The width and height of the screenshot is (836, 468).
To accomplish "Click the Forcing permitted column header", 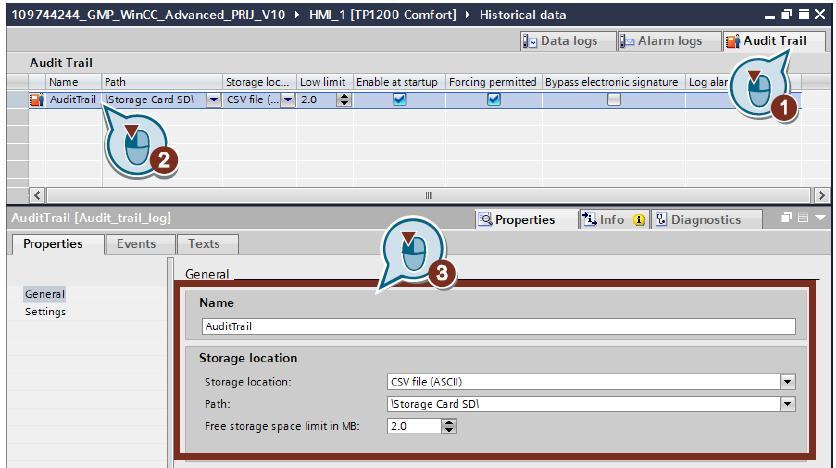I will [x=494, y=82].
